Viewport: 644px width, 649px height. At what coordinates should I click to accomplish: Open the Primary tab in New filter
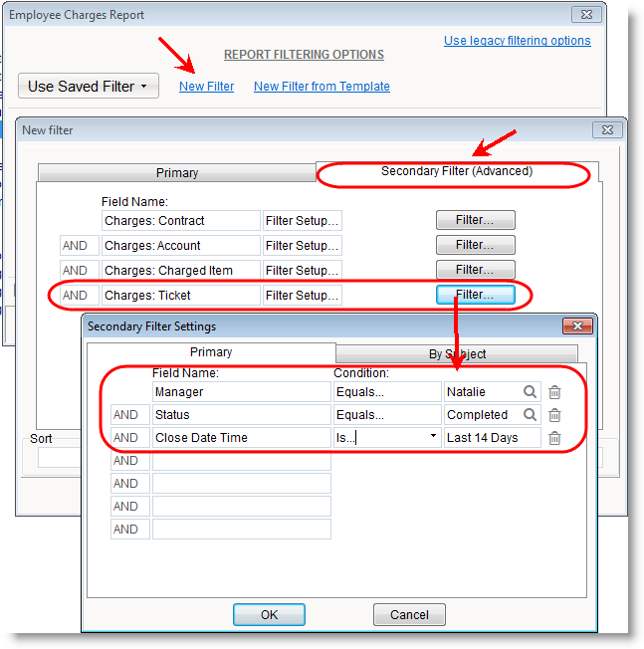click(176, 173)
